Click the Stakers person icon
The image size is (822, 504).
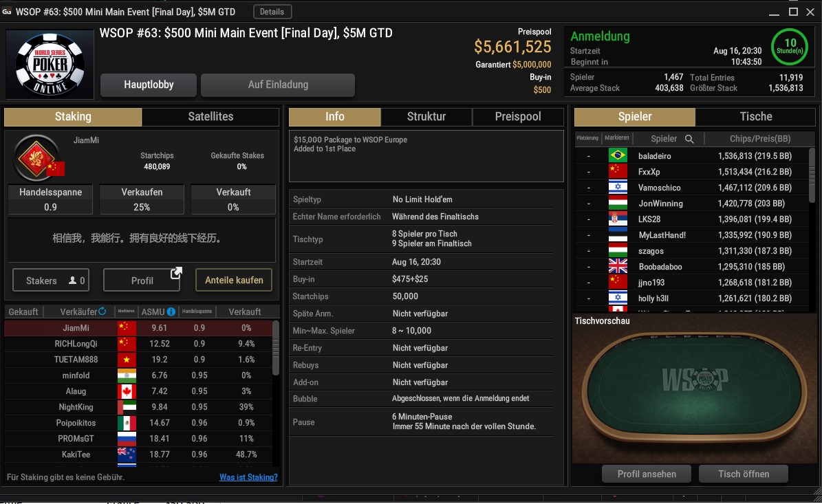tap(72, 281)
